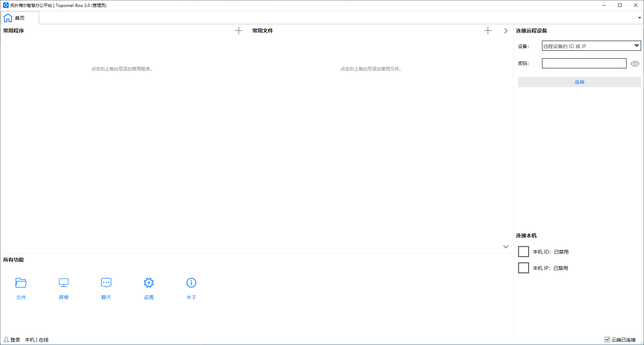Click the down chevron above 所有功能
This screenshot has height=345, width=644.
click(506, 247)
